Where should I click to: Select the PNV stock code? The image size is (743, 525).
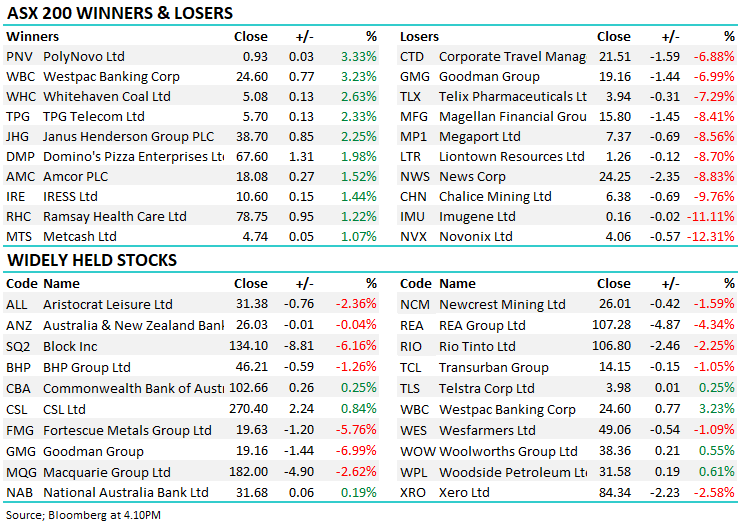click(x=20, y=57)
